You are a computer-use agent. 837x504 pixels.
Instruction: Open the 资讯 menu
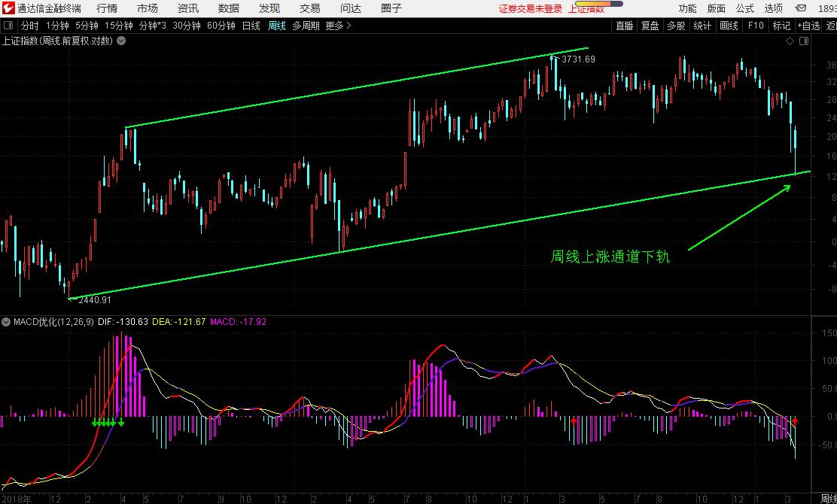pos(188,8)
